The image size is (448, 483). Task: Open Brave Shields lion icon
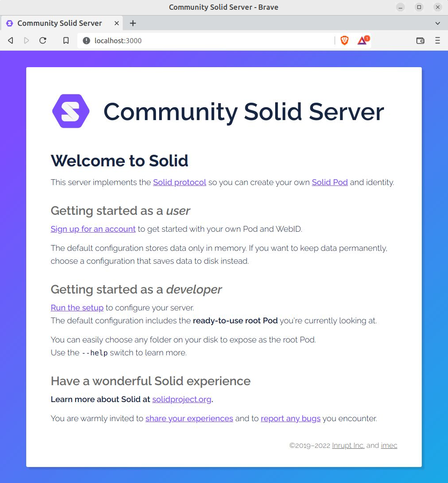click(344, 40)
